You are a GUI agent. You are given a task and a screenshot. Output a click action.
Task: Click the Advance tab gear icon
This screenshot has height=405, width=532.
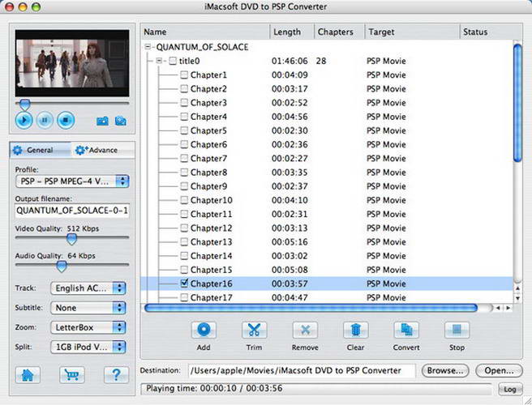pyautogui.click(x=81, y=150)
